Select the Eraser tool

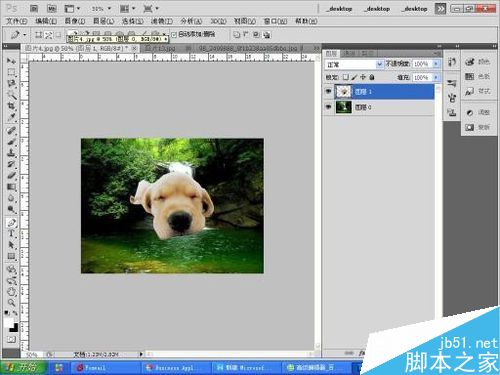11,176
